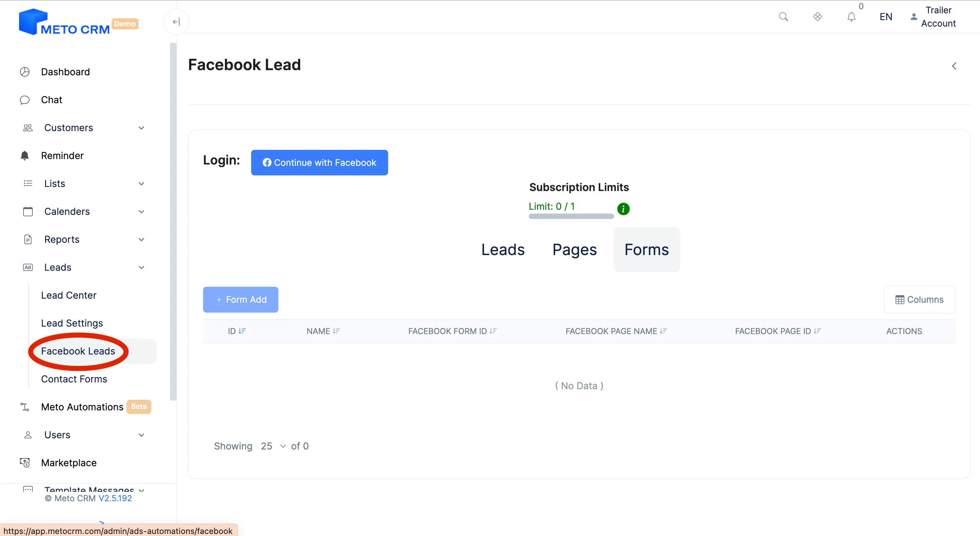This screenshot has height=536, width=980.
Task: Click the Leads Ad icon
Action: click(x=28, y=267)
